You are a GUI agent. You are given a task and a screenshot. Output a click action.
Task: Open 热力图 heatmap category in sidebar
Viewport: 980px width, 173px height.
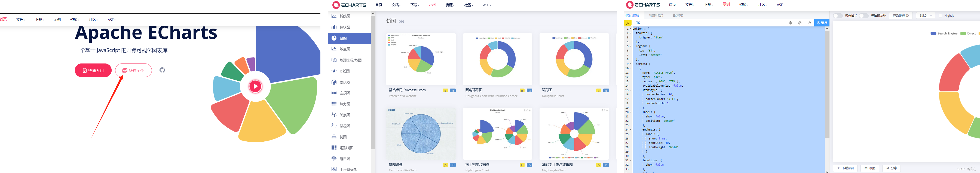tap(349, 104)
